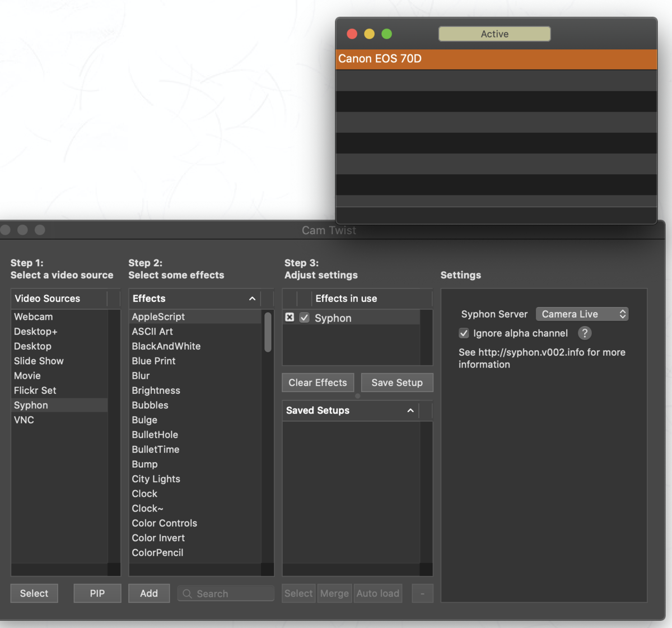672x628 pixels.
Task: Select ASCII Art effect
Action: (x=195, y=332)
